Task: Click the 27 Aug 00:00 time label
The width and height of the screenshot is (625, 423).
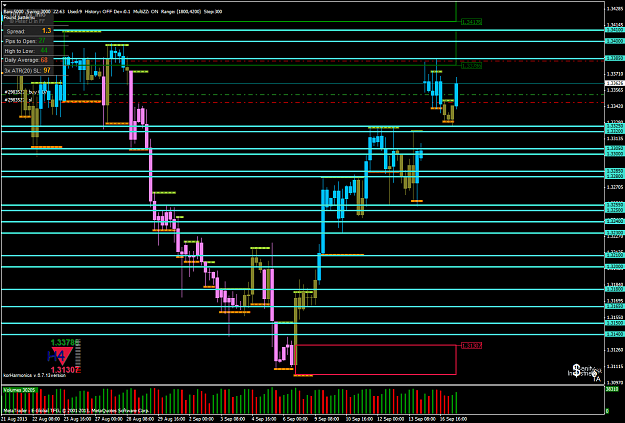Action: pyautogui.click(x=108, y=419)
